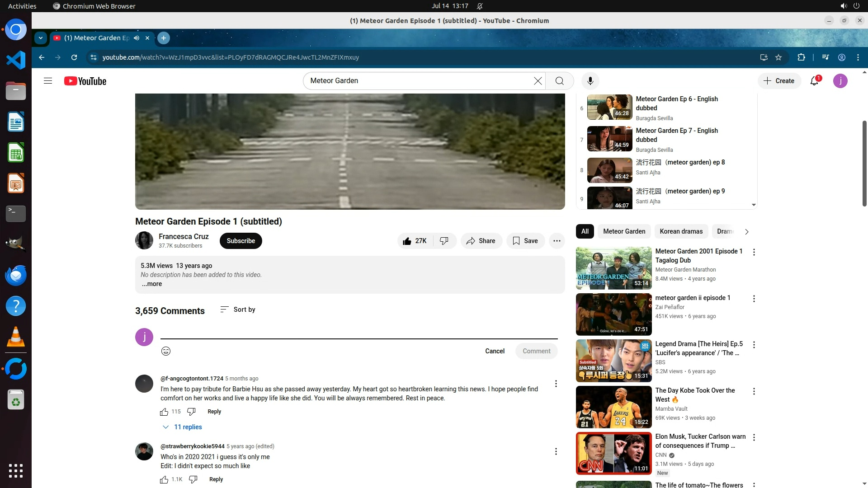Like the video with 27K likes
The image size is (868, 488).
click(415, 241)
